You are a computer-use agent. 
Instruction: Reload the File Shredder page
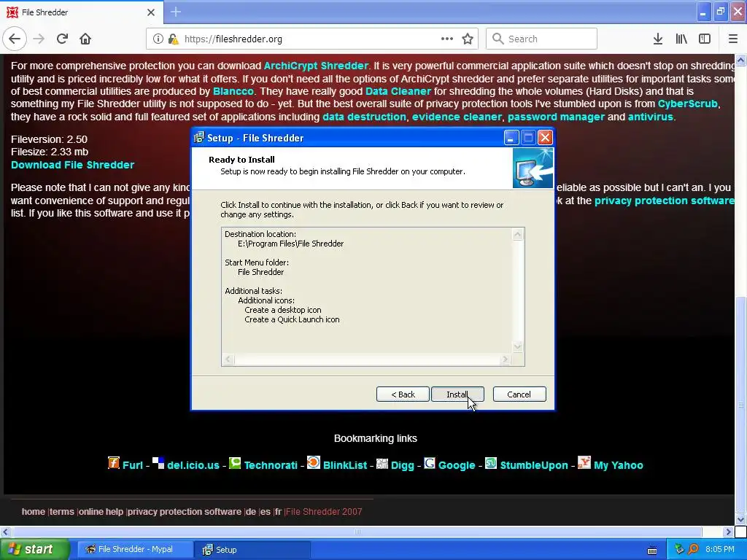pyautogui.click(x=62, y=39)
